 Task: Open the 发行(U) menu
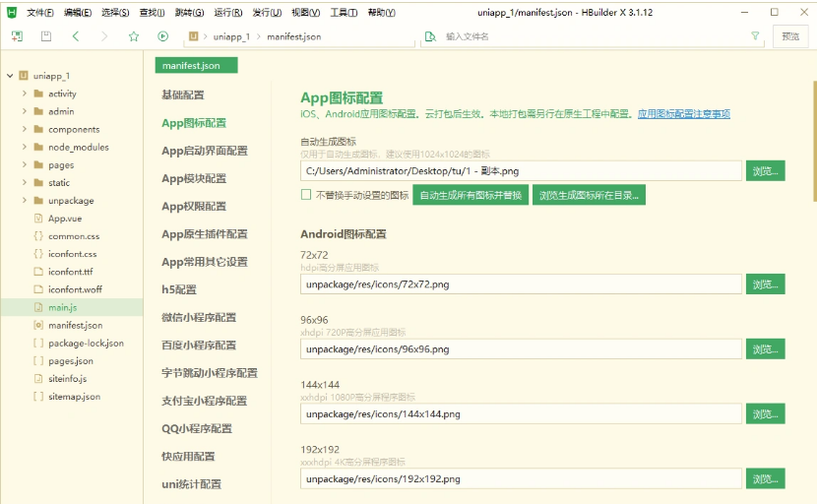tap(267, 13)
